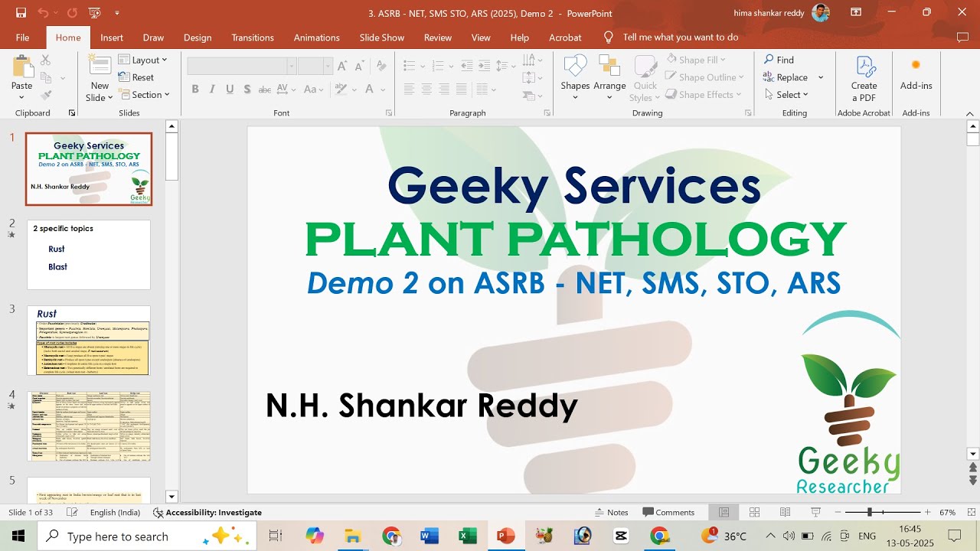The height and width of the screenshot is (551, 980).
Task: Toggle Center alignment button
Action: 426,90
